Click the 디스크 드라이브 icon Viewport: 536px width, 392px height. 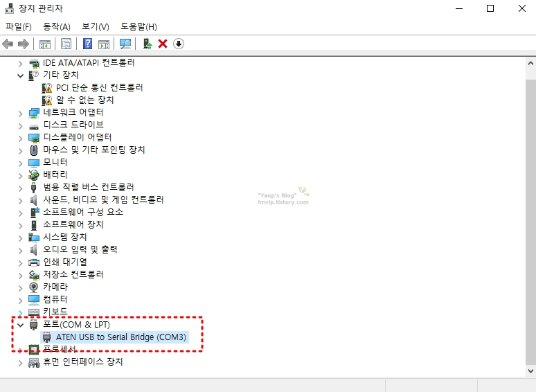coord(34,126)
